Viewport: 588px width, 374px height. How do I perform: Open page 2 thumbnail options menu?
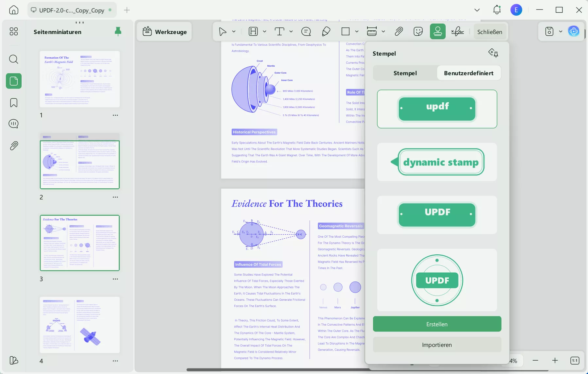[x=115, y=197]
